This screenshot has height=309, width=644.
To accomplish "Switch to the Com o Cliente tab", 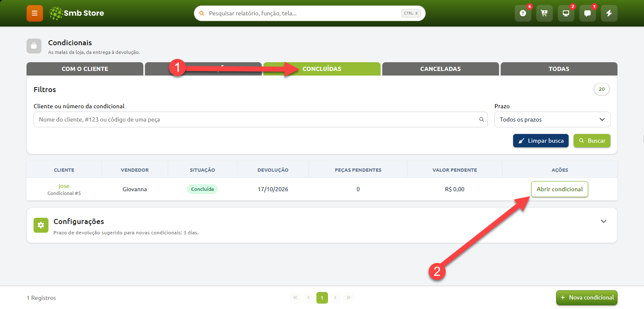I will pos(85,69).
